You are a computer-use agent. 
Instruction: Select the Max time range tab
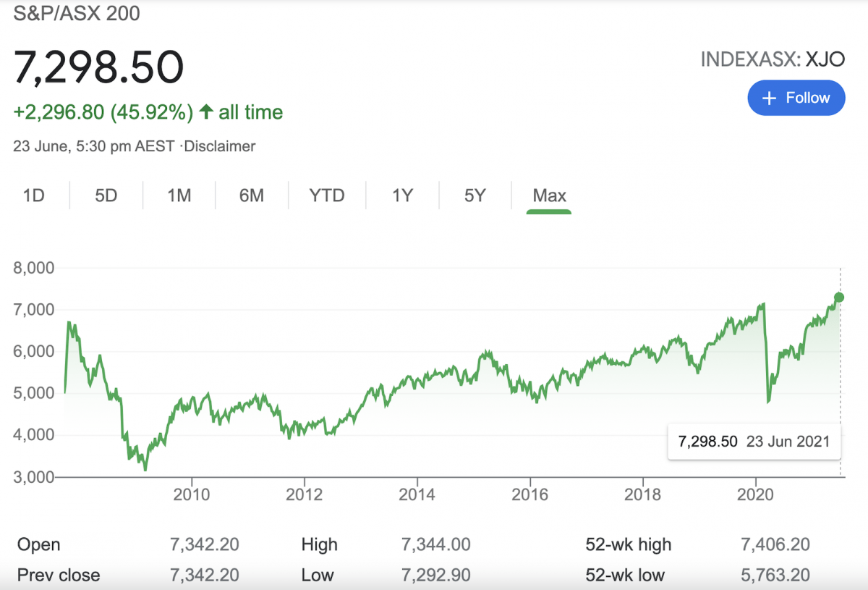(x=549, y=195)
